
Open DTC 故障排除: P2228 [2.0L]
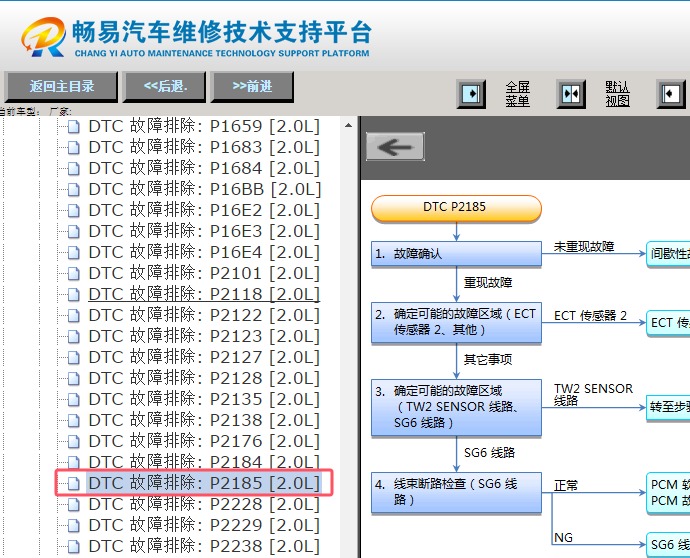[204, 504]
